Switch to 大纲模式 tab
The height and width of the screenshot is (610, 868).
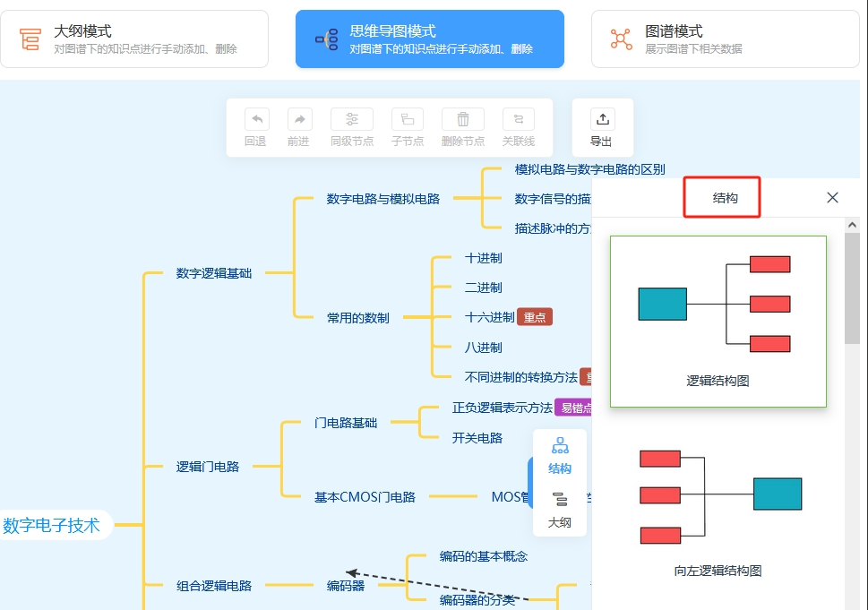pyautogui.click(x=134, y=39)
